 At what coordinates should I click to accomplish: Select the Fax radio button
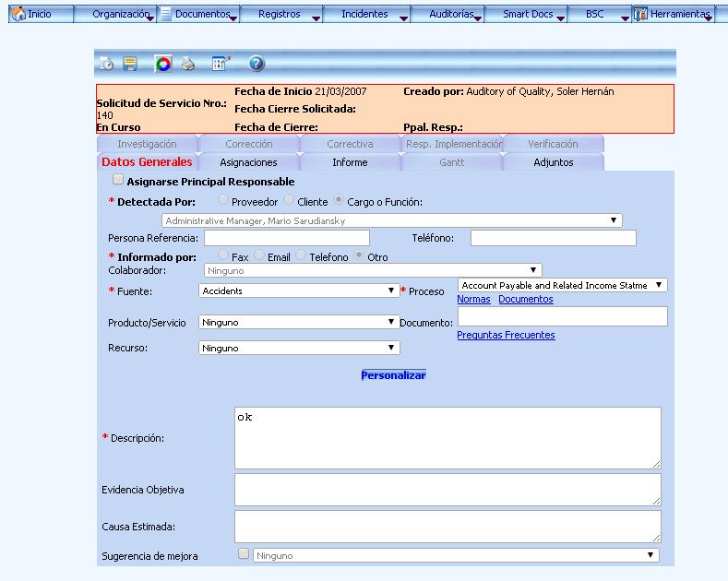tap(223, 255)
